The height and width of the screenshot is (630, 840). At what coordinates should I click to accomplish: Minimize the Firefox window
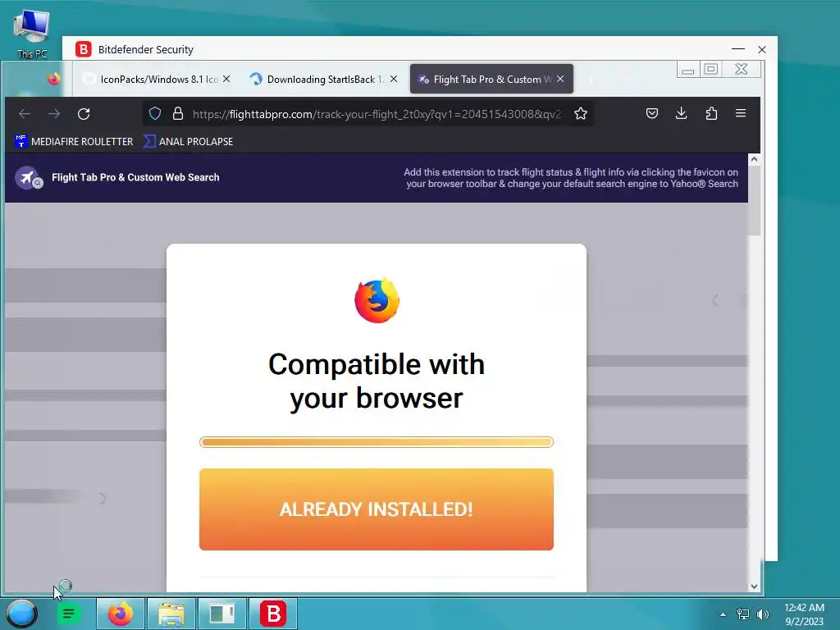(x=688, y=70)
